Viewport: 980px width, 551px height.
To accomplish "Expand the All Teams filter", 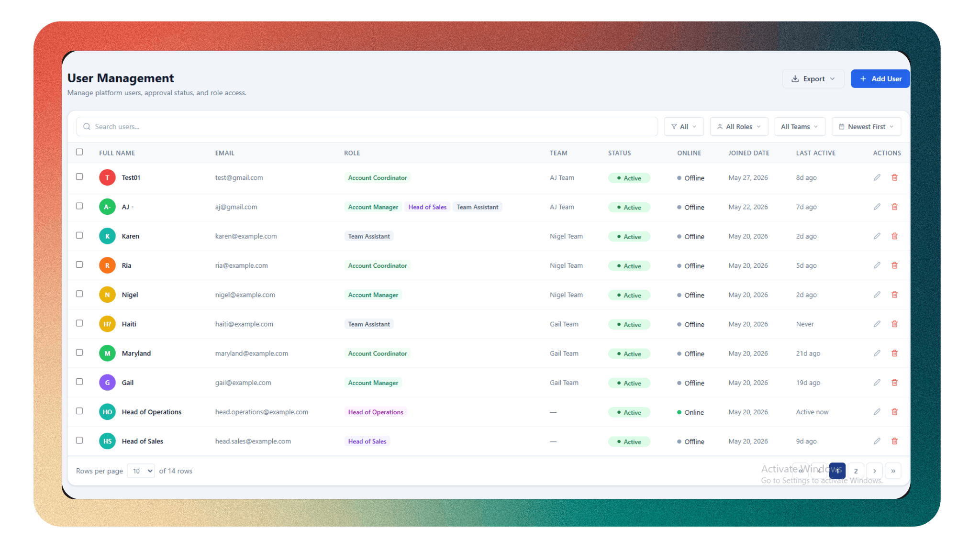I will (x=800, y=127).
